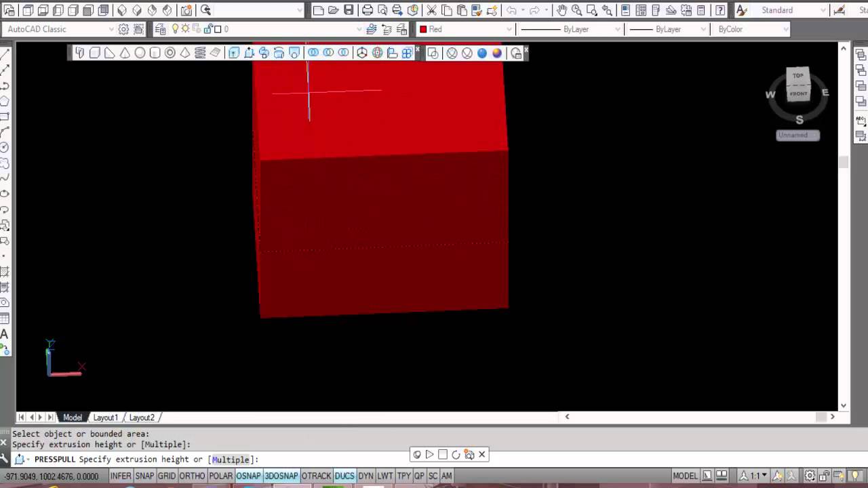Select the Torus tool
868x488 pixels.
(170, 53)
